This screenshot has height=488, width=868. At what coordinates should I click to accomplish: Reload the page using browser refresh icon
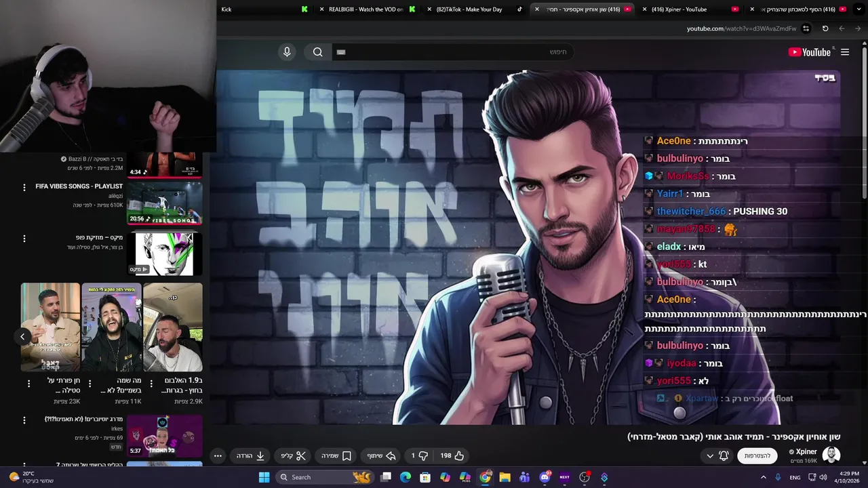pyautogui.click(x=825, y=28)
